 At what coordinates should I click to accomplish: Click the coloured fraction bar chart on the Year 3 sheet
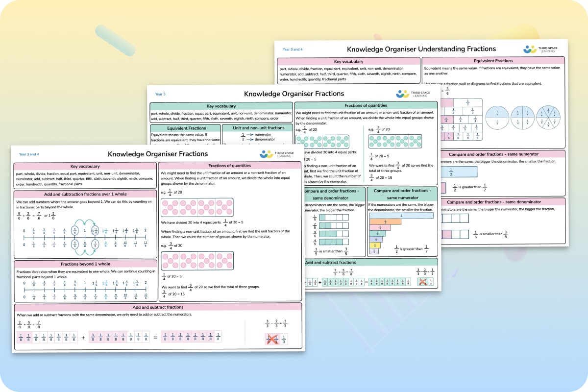coord(401,233)
